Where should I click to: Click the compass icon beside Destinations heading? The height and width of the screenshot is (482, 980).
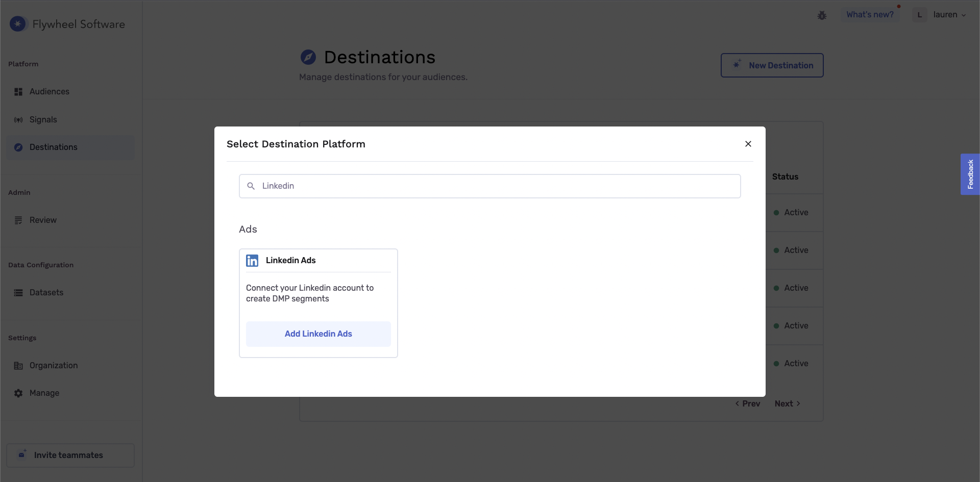point(308,57)
